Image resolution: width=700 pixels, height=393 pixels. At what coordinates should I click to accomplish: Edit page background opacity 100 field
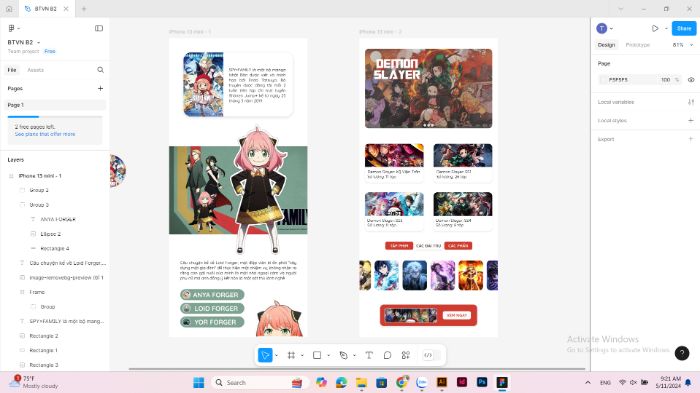[x=665, y=79]
